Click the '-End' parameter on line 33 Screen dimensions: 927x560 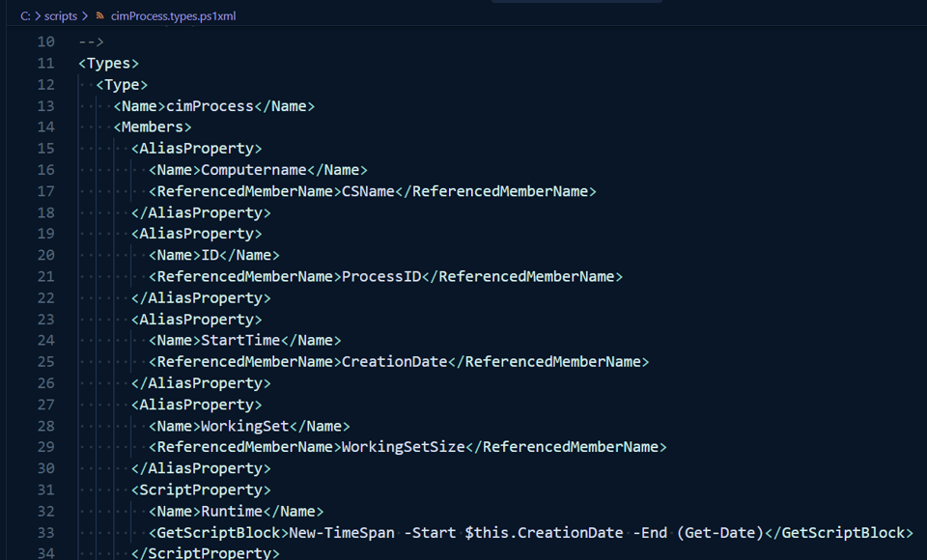pyautogui.click(x=650, y=533)
